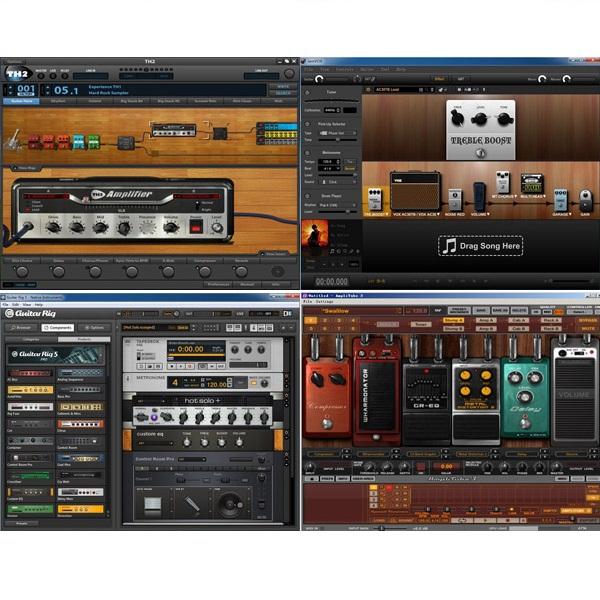Viewport: 600px width, 600px height.
Task: Click the Guitar Rig logo
Action: point(31,313)
